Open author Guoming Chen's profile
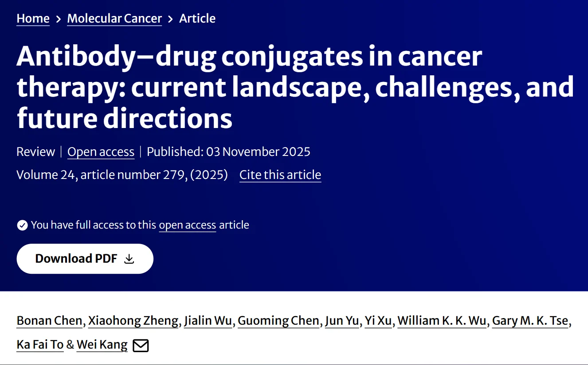 pyautogui.click(x=278, y=321)
